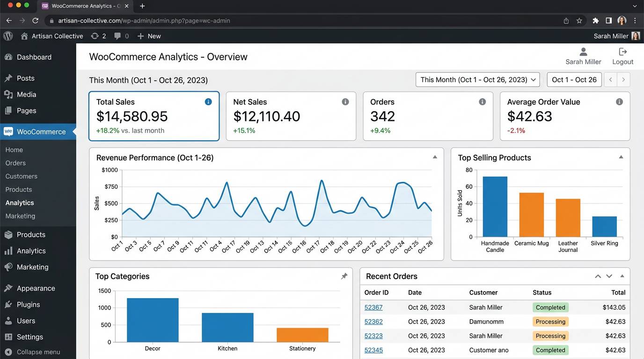This screenshot has width=644, height=359.
Task: Click the Total Sales info icon
Action: coord(208,102)
